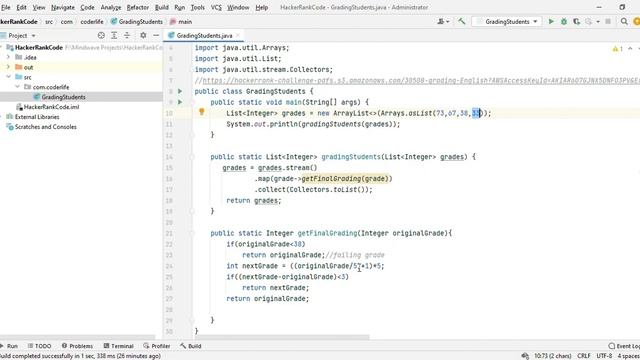The height and width of the screenshot is (360, 640).
Task: Open the Project view selector dropdown
Action: (22, 36)
